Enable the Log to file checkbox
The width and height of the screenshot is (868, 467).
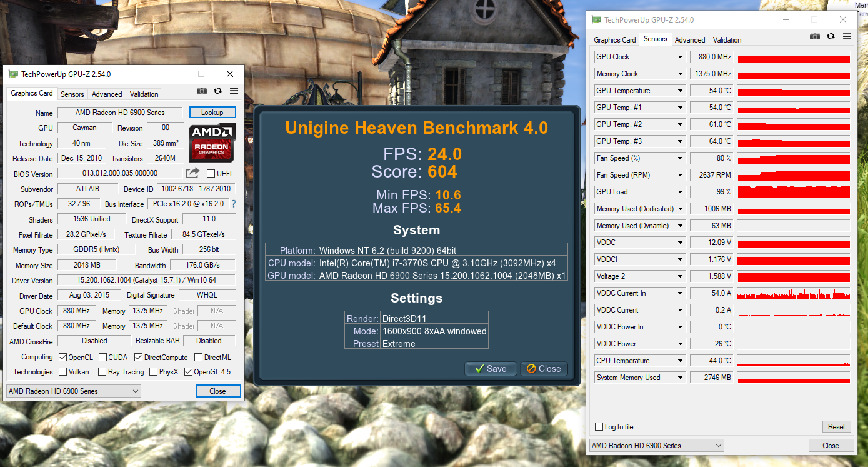pyautogui.click(x=599, y=427)
